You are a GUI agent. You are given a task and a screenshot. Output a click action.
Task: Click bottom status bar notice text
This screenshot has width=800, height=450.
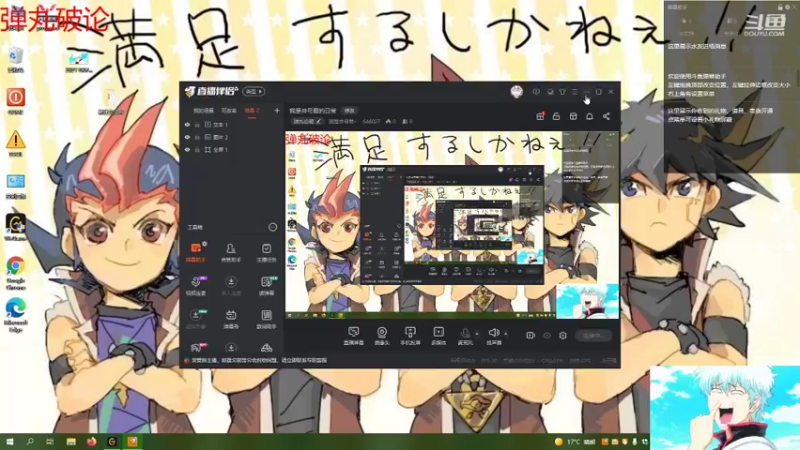coord(259,360)
